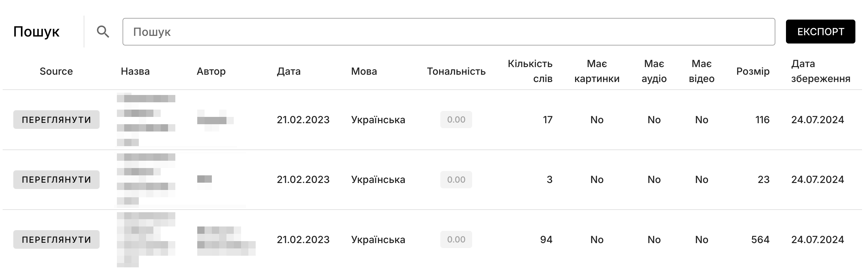868x269 pixels.
Task: Sort by Має картинки column header
Action: point(597,71)
